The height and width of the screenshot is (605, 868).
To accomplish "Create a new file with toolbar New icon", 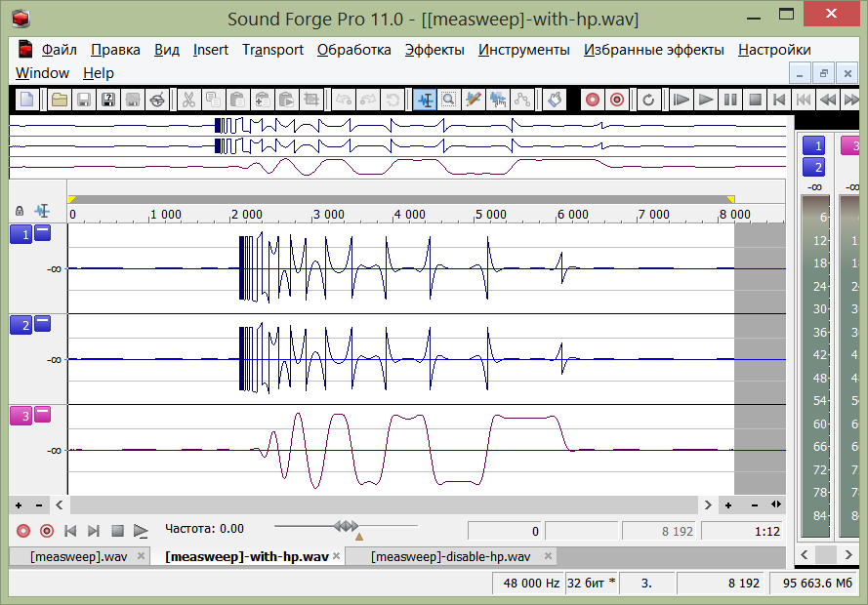I will (x=26, y=101).
